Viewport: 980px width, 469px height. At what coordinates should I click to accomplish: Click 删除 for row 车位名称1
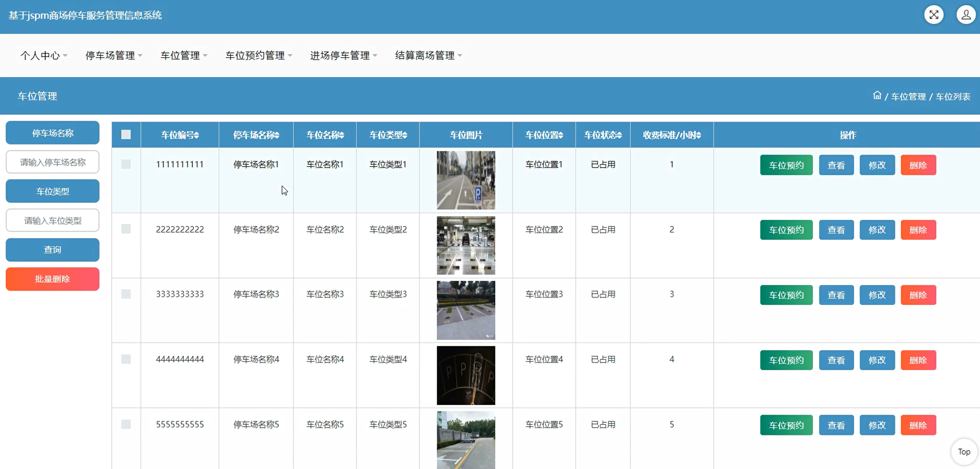click(918, 165)
